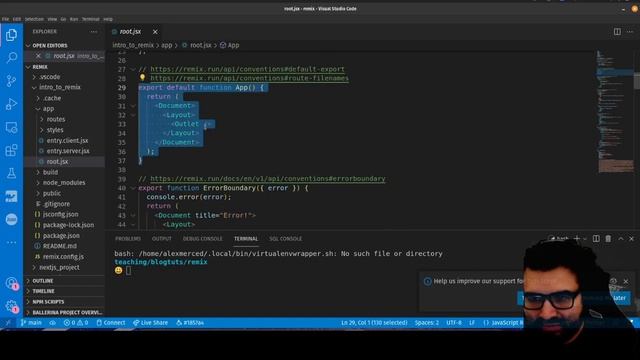
Task: Open Explorer views and more actions
Action: point(94,32)
